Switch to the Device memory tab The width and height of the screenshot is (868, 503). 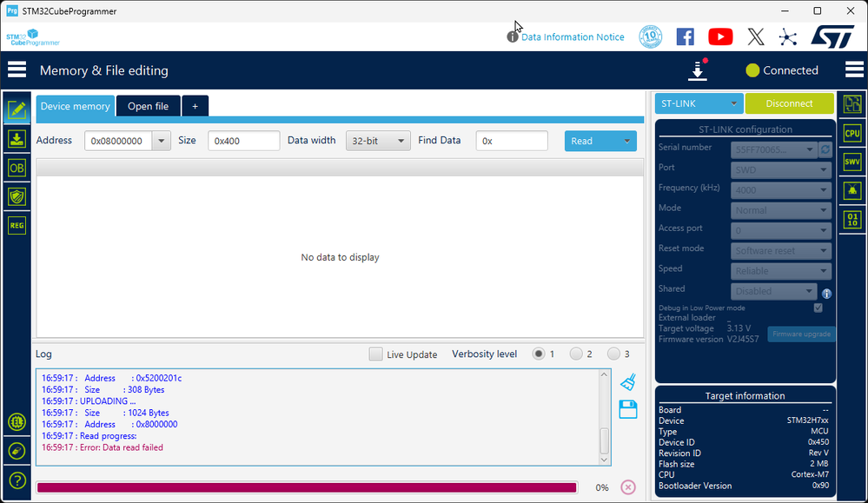(76, 106)
